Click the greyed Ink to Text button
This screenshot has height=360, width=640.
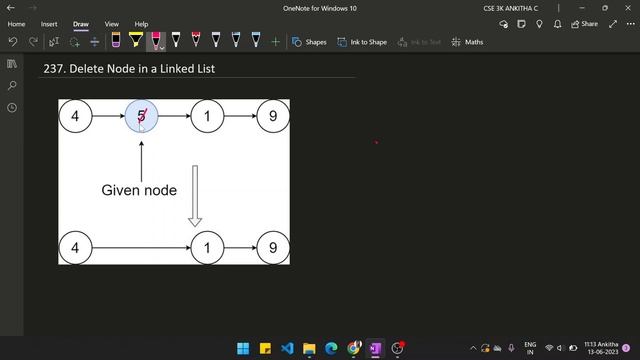click(x=419, y=42)
